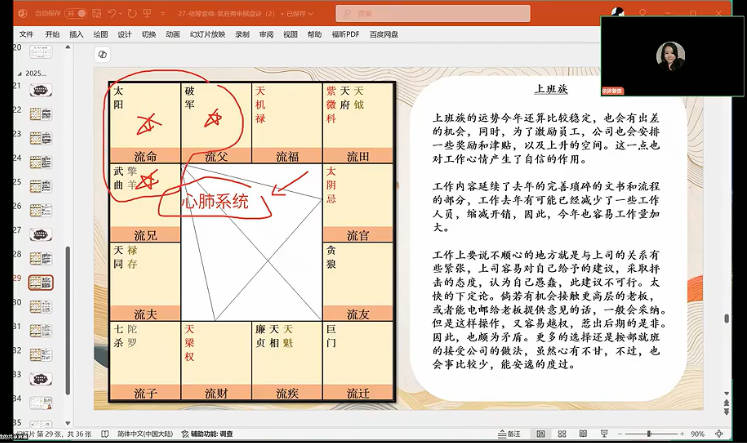Open the 备注 notes pane

pos(512,434)
